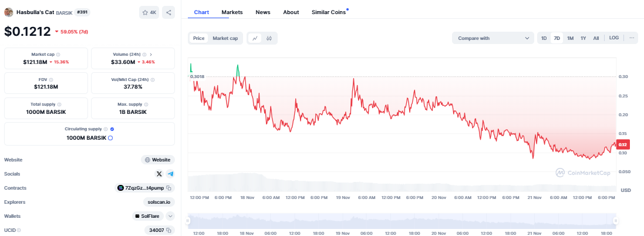Click the 19 Nov axis label

(x=343, y=197)
